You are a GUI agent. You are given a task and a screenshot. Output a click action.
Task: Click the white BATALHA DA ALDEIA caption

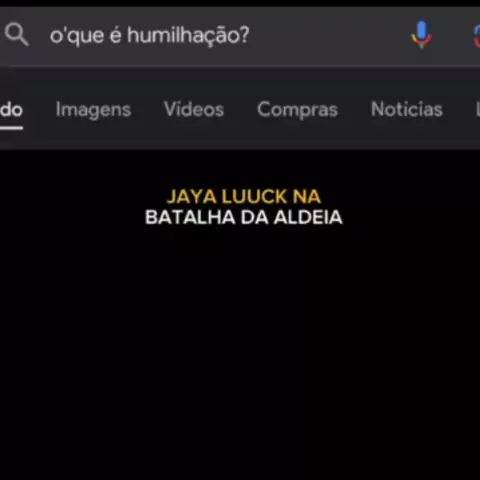point(244,217)
